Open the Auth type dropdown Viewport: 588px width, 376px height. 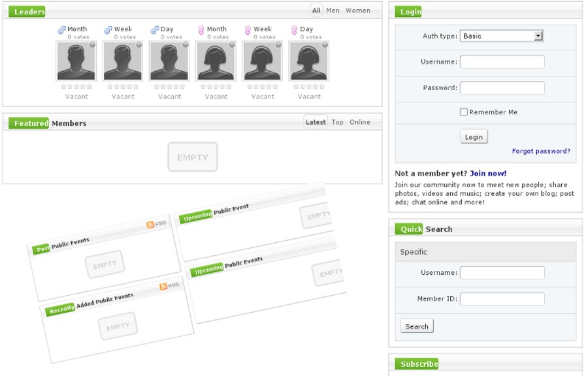[502, 36]
